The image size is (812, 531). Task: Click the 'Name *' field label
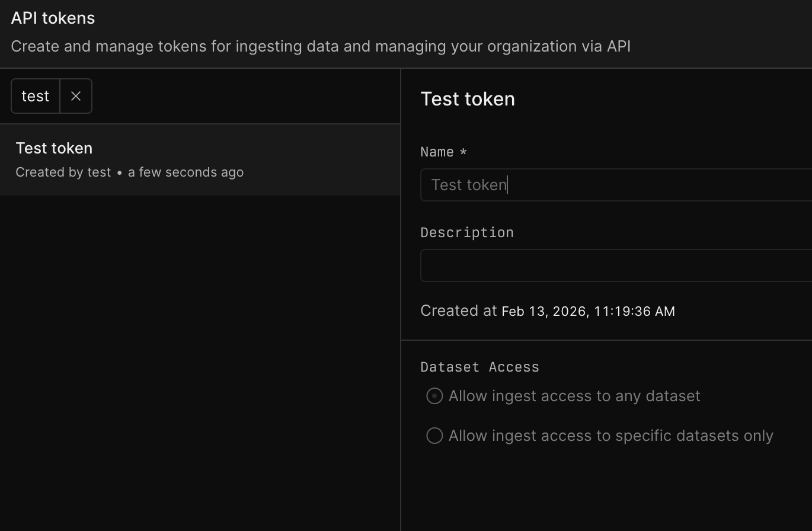pos(443,152)
